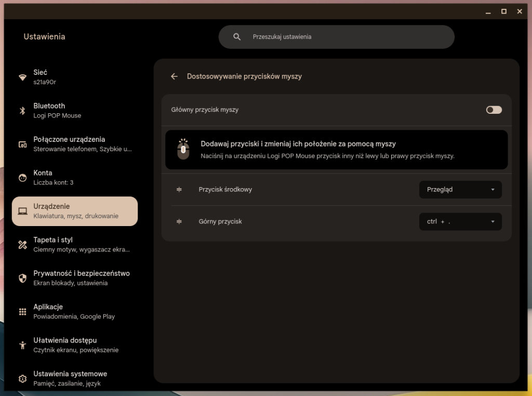532x396 pixels.
Task: Click the Logi POP Mouse subtitle under Bluetooth
Action: coord(57,116)
